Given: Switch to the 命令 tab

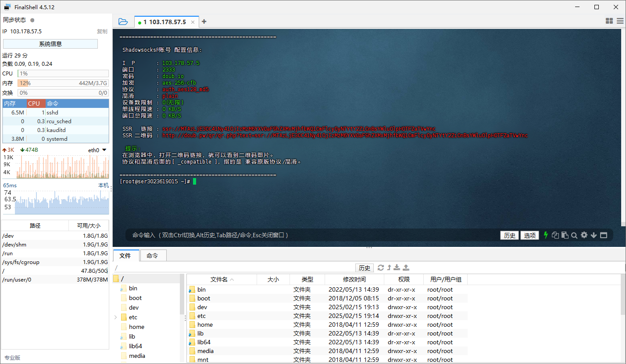Looking at the screenshot, I should click(153, 255).
